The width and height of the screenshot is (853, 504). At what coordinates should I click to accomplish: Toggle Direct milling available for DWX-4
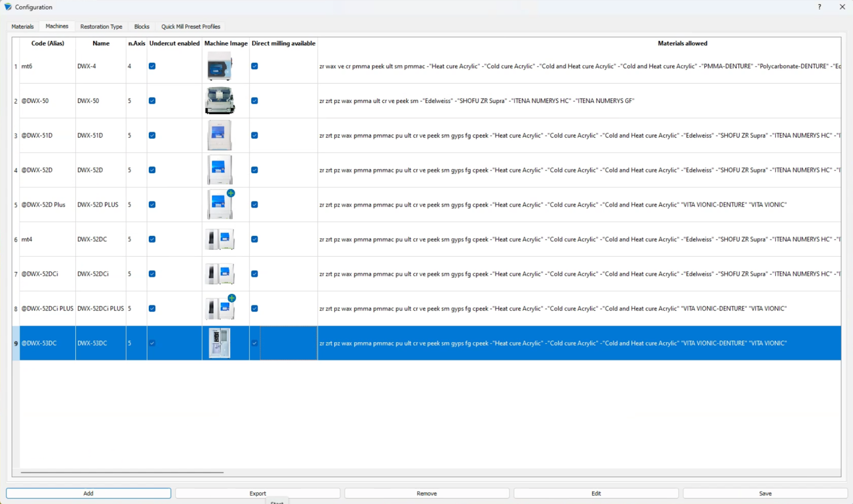[254, 66]
